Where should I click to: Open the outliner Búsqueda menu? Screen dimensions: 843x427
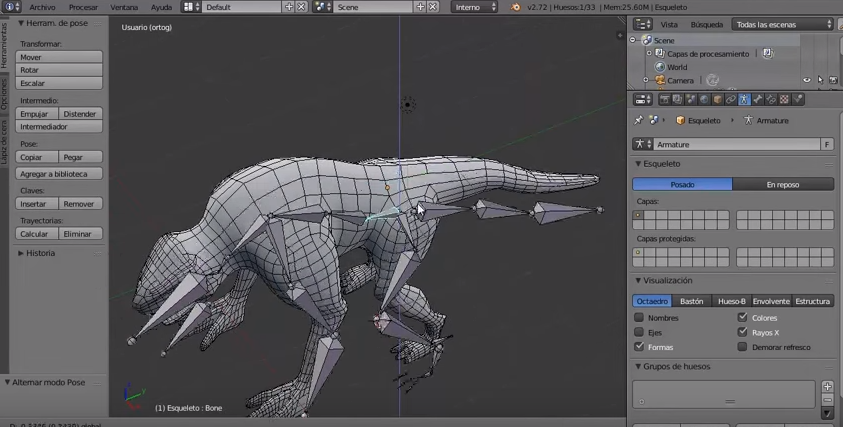tap(706, 24)
